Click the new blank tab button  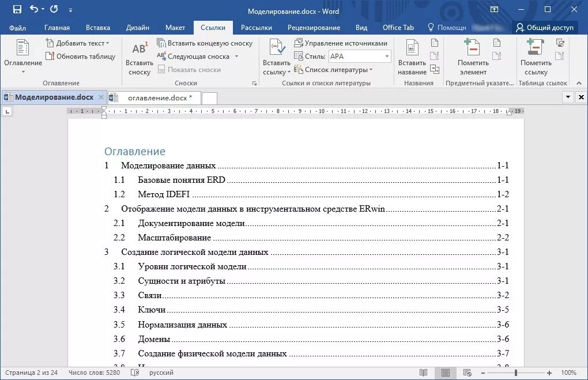(209, 98)
